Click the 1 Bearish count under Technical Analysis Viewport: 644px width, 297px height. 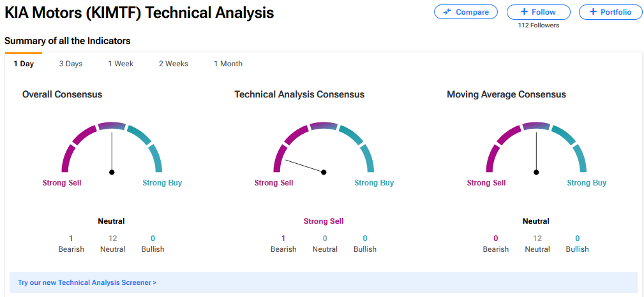point(283,238)
